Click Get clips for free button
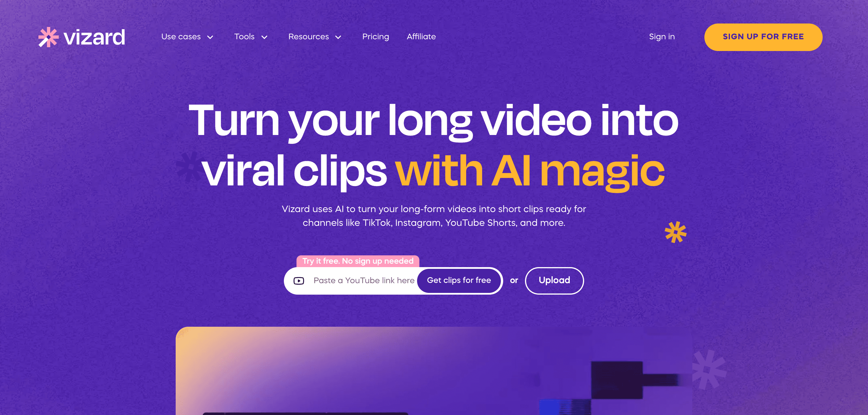This screenshot has height=415, width=868. (458, 281)
